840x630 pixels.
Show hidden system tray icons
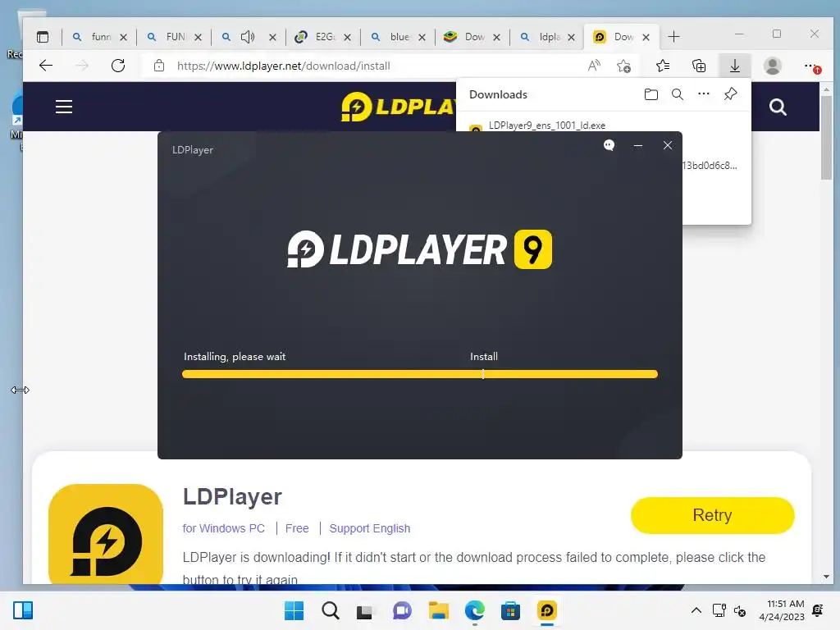tap(696, 610)
